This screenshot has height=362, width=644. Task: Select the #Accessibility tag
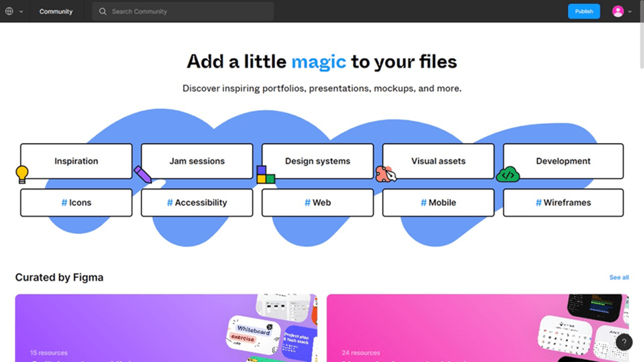point(197,203)
